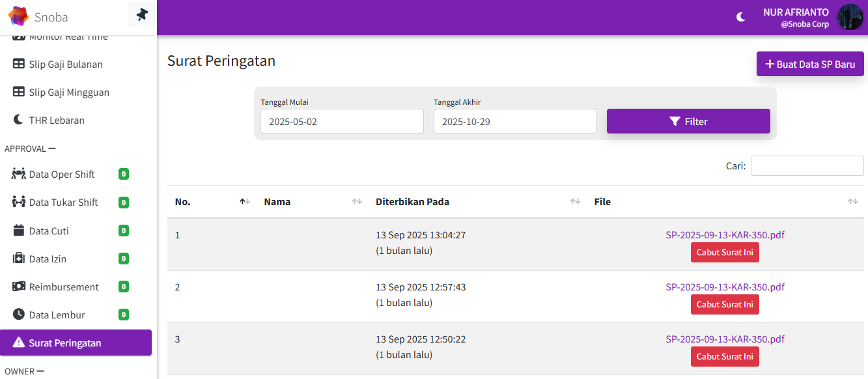This screenshot has height=379, width=868.
Task: Click the Data Izin medical icon
Action: click(x=18, y=259)
